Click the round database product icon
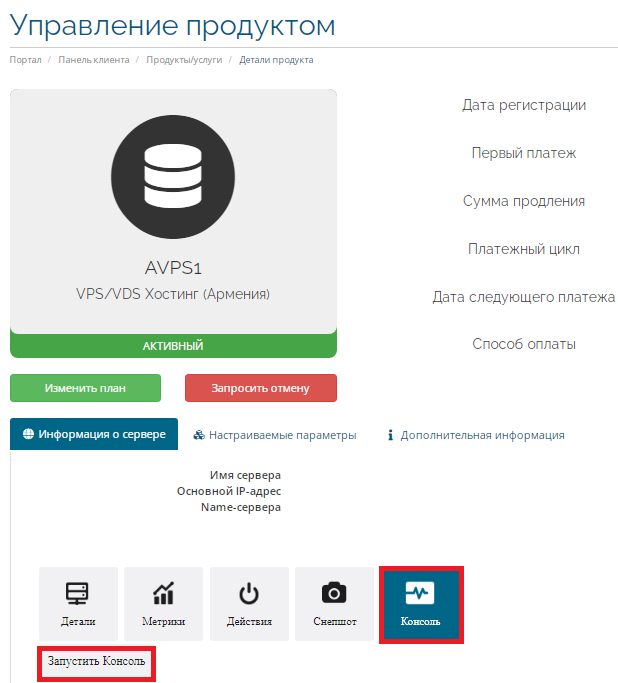 click(173, 174)
